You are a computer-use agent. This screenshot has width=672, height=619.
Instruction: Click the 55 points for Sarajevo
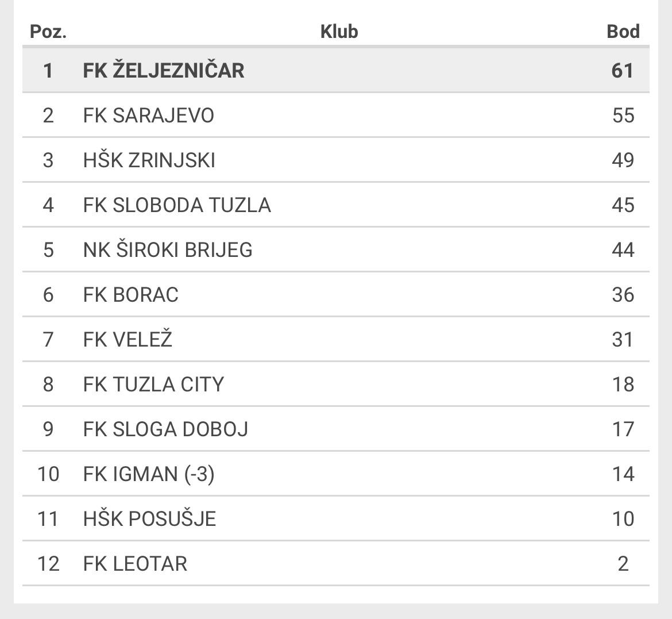(623, 116)
